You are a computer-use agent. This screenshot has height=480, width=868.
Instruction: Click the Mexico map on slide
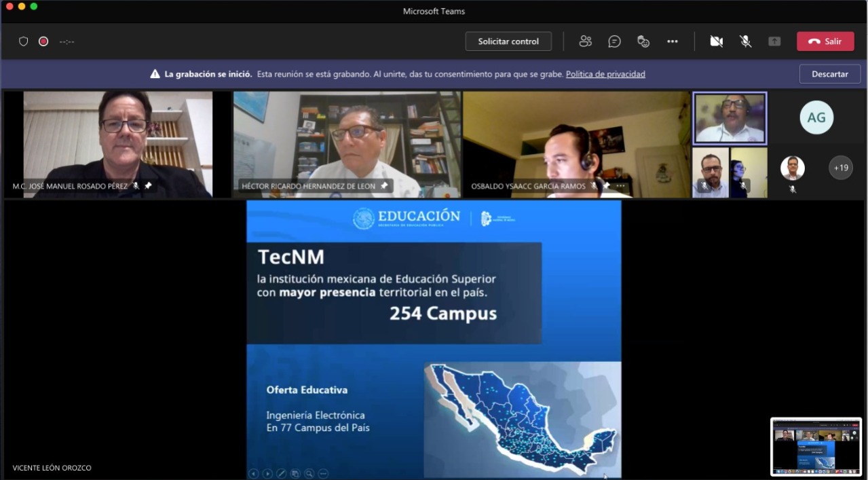click(523, 420)
